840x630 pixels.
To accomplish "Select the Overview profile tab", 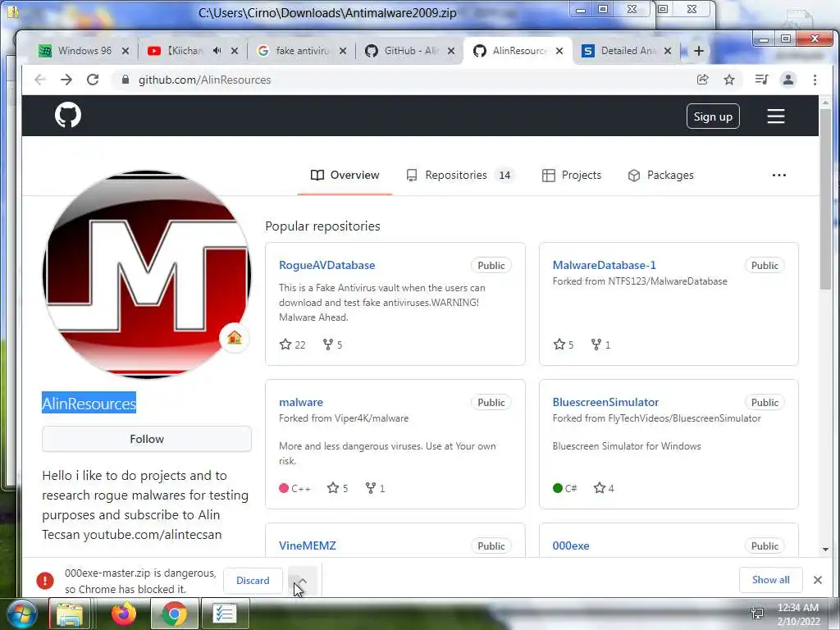I will coord(345,176).
